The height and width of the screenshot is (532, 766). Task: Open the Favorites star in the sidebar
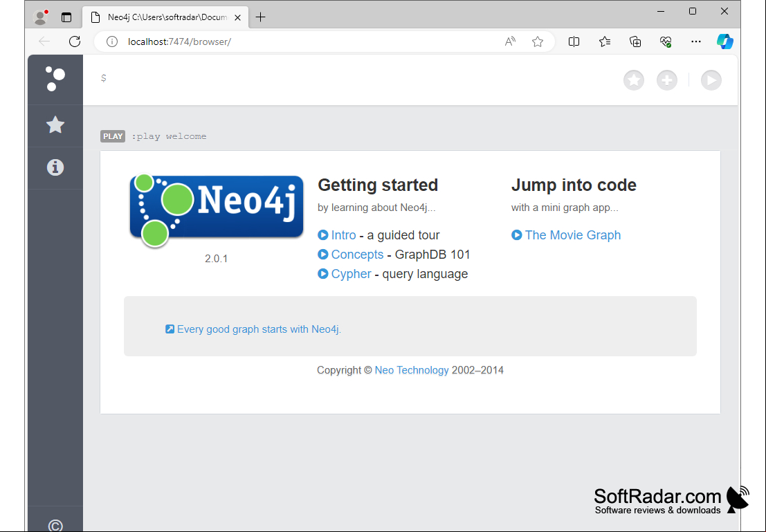click(x=55, y=125)
